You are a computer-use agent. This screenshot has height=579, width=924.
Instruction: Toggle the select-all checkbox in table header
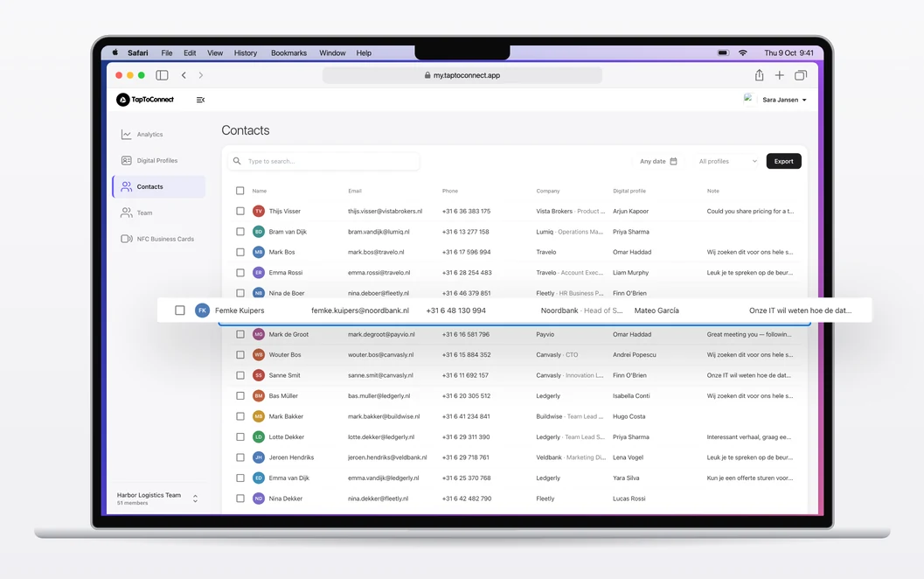tap(240, 191)
